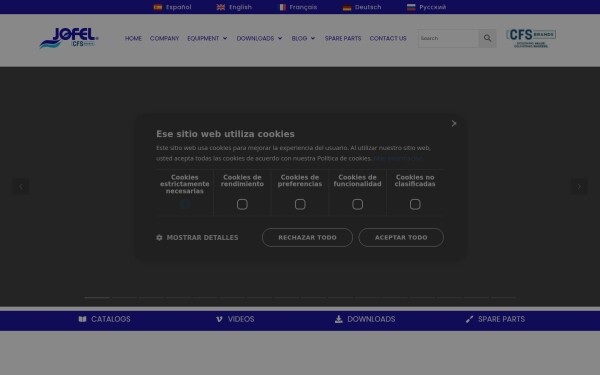Click the Vimeo videos icon
Screen dimensions: 600x375
point(219,319)
